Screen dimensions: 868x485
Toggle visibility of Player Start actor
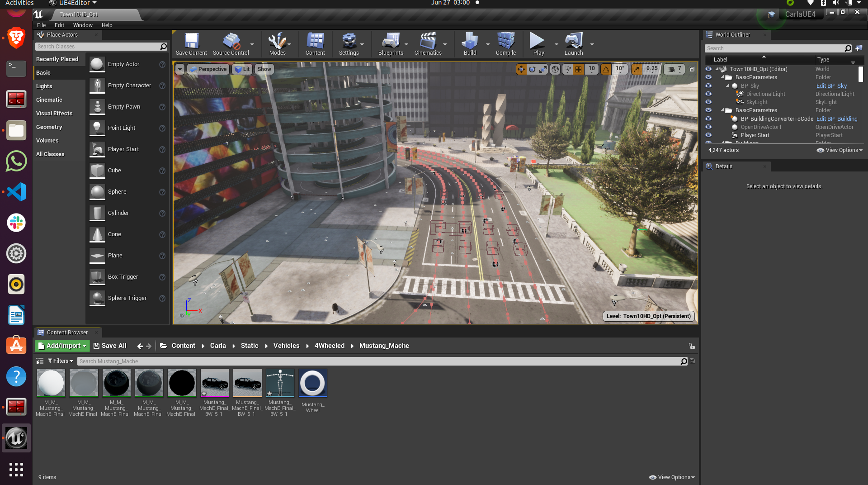tap(708, 135)
